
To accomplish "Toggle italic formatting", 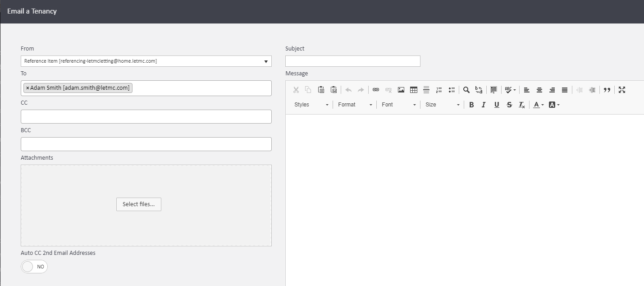I will 484,105.
